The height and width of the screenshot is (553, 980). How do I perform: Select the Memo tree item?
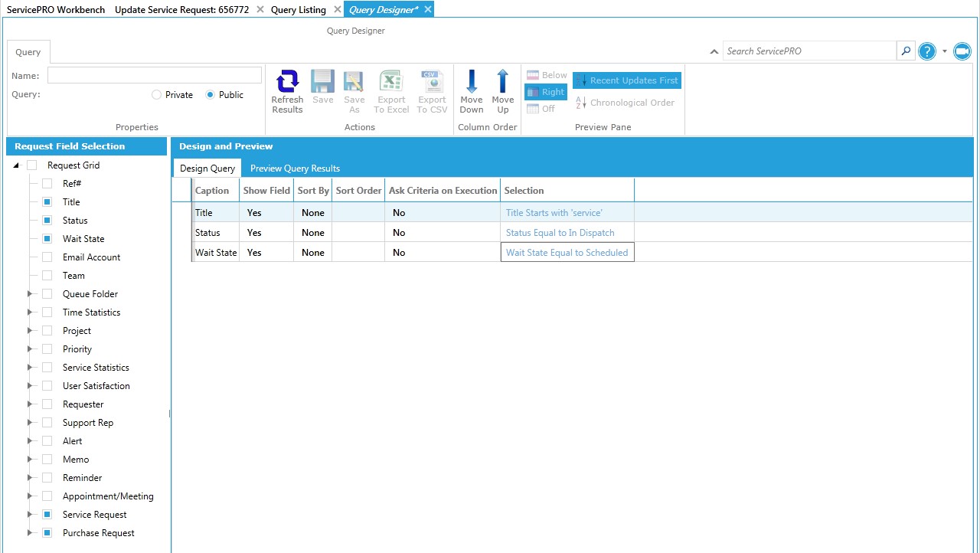click(x=76, y=460)
